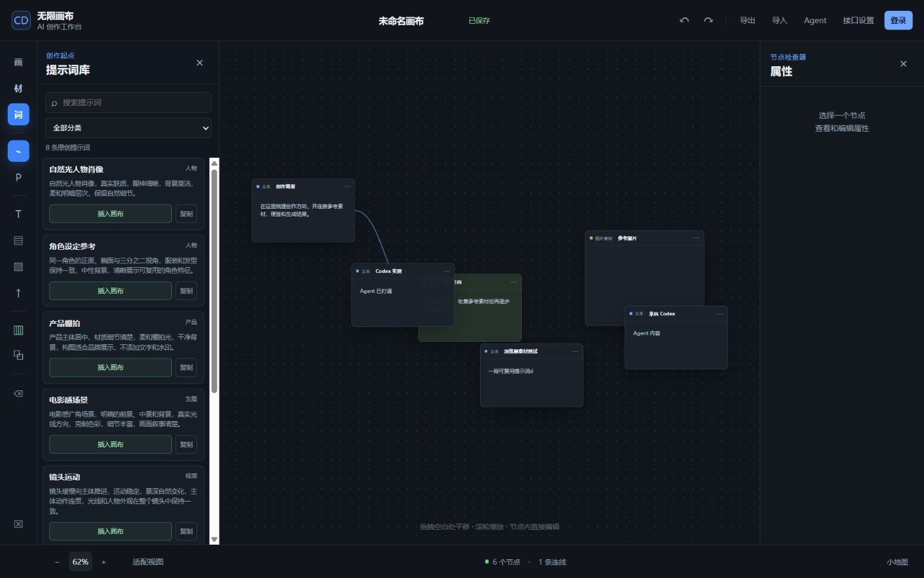
Task: Click the hatched square tool icon
Action: pos(18,267)
